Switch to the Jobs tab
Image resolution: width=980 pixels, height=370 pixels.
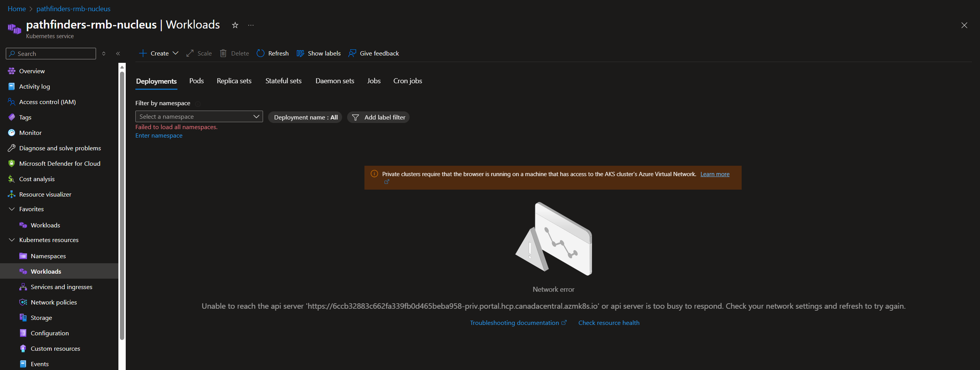tap(374, 81)
